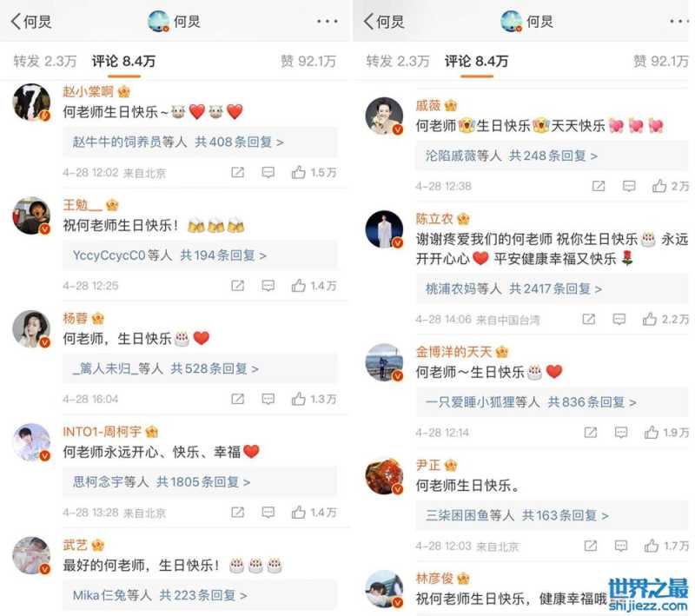Like 尹正's comment
Viewport: 695px width, 616px height.
click(x=651, y=546)
